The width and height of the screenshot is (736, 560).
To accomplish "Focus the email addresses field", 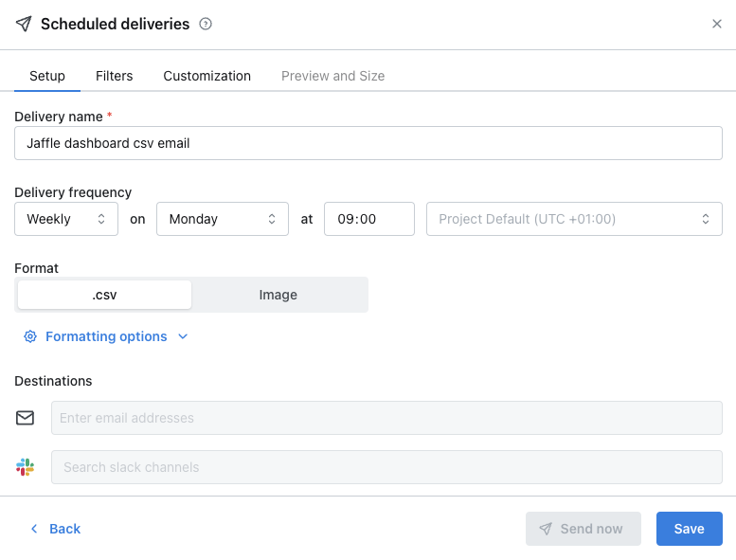I will point(386,418).
